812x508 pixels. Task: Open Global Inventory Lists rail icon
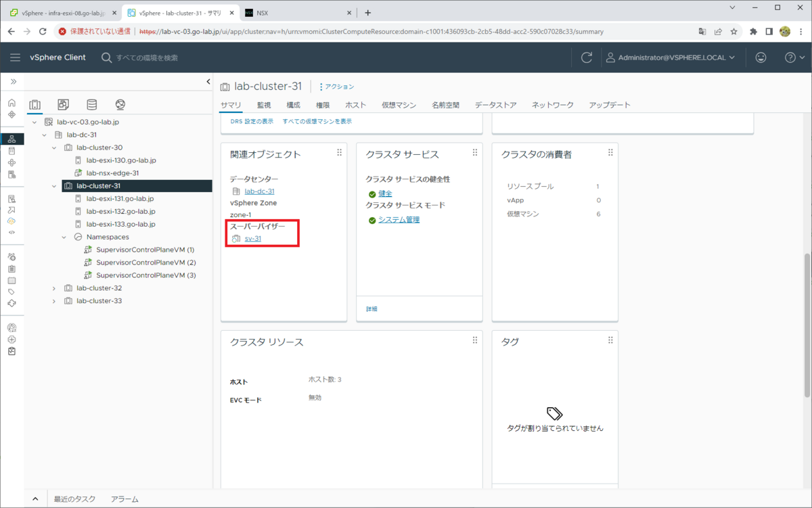click(12, 175)
